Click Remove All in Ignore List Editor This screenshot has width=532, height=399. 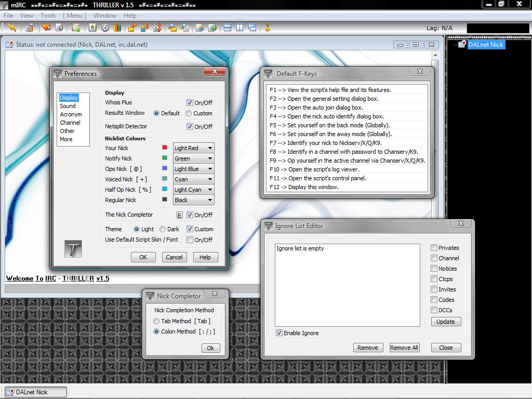404,348
